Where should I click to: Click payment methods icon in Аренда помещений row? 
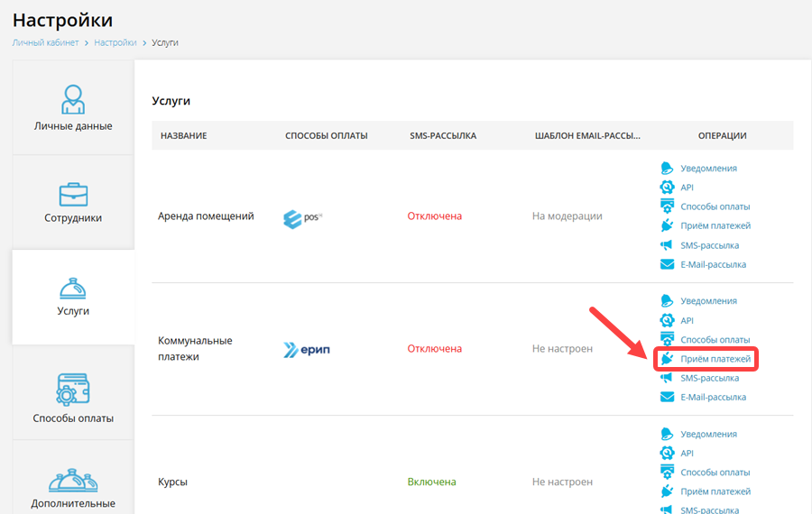667,206
